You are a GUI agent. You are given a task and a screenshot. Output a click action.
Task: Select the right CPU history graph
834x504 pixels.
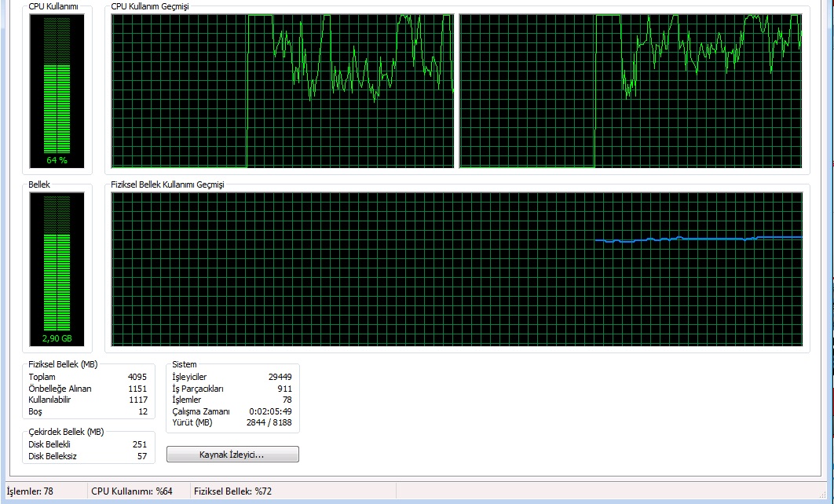[x=630, y=91]
